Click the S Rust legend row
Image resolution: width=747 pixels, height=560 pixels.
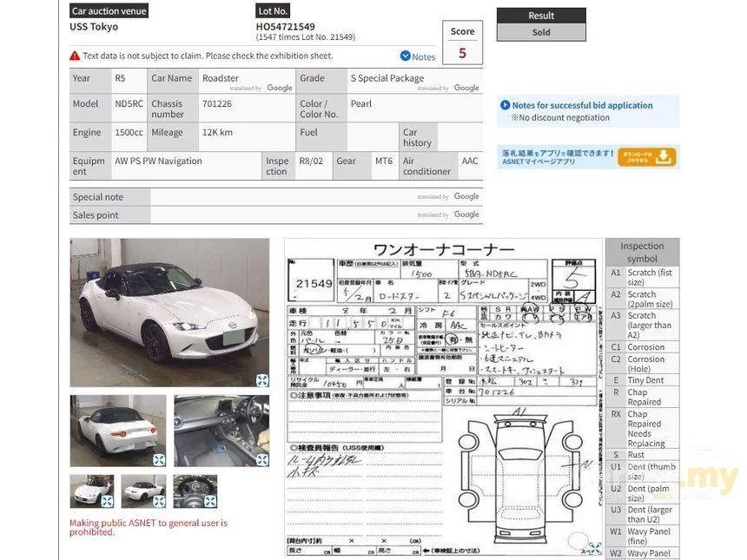pos(642,455)
